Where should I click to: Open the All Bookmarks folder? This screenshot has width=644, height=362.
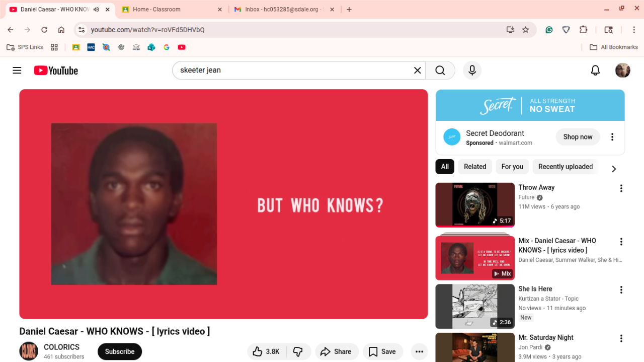coord(614,47)
